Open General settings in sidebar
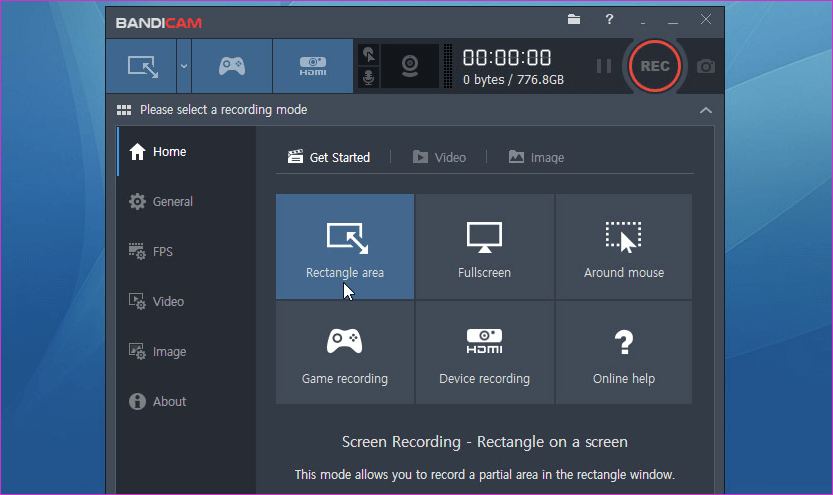Viewport: 833px width, 495px height. [x=187, y=202]
